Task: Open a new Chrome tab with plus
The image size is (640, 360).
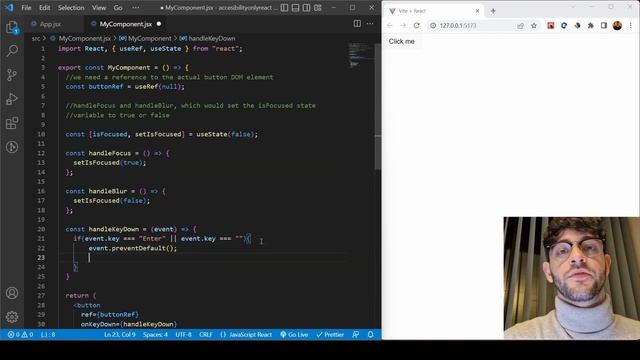Action: point(493,11)
